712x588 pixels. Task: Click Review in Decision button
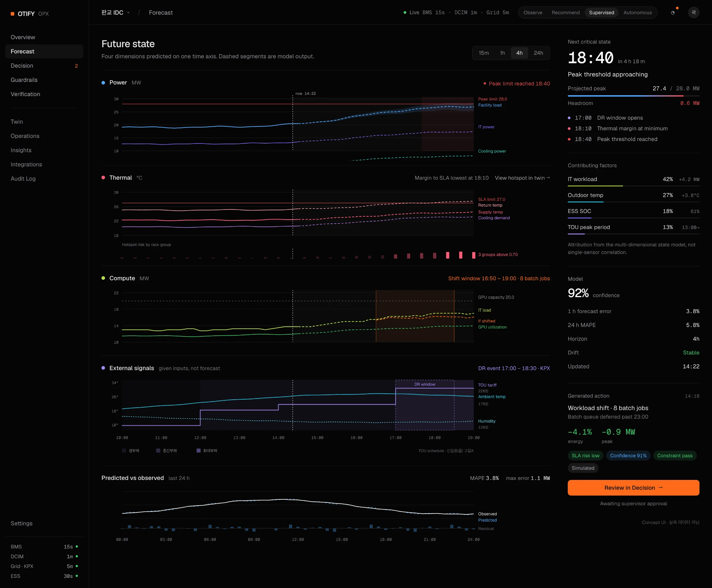click(633, 488)
